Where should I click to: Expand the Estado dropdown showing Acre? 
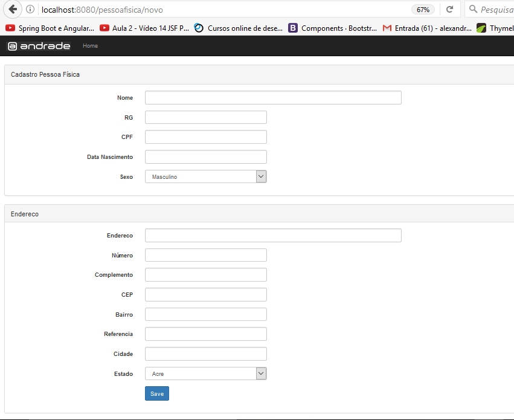pyautogui.click(x=206, y=373)
